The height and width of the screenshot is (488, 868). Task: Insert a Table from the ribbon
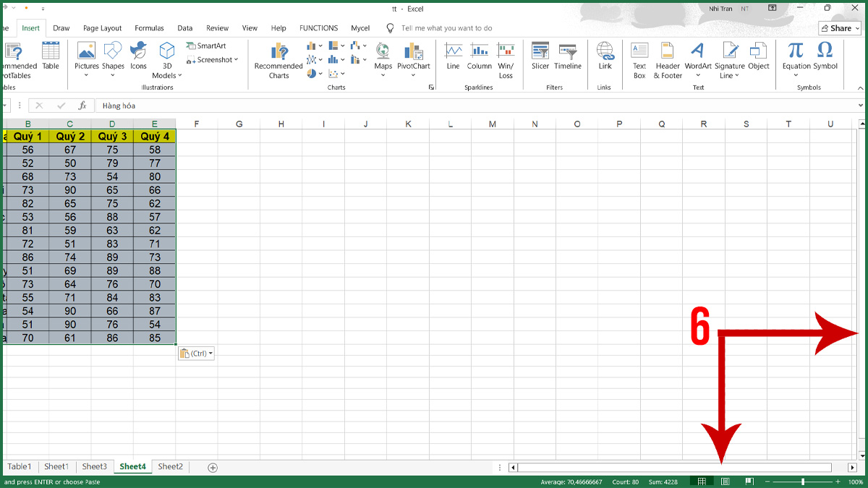pyautogui.click(x=50, y=60)
